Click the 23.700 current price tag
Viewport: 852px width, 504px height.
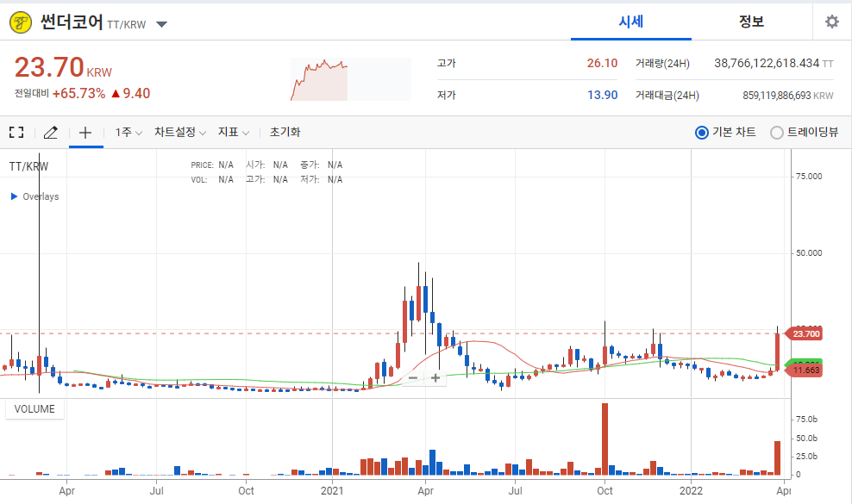(x=805, y=333)
